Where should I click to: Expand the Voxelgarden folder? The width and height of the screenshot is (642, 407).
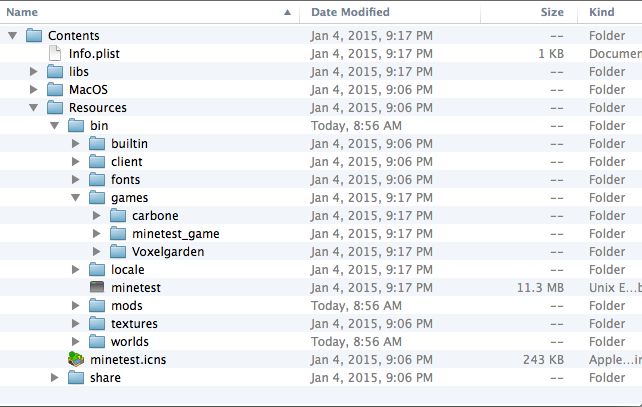point(97,252)
